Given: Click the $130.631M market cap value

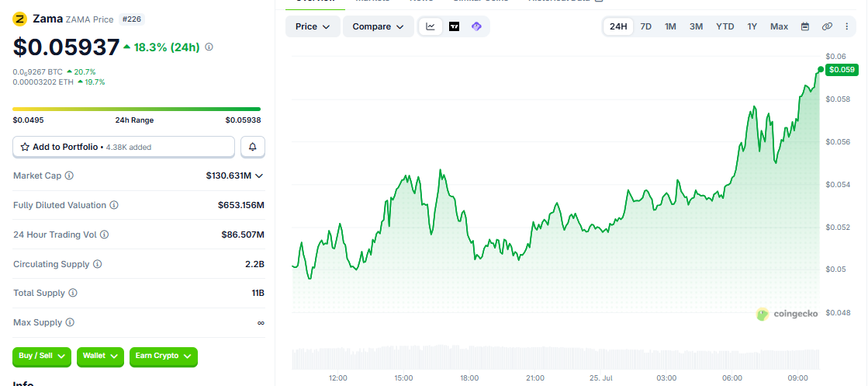Looking at the screenshot, I should pyautogui.click(x=229, y=176).
